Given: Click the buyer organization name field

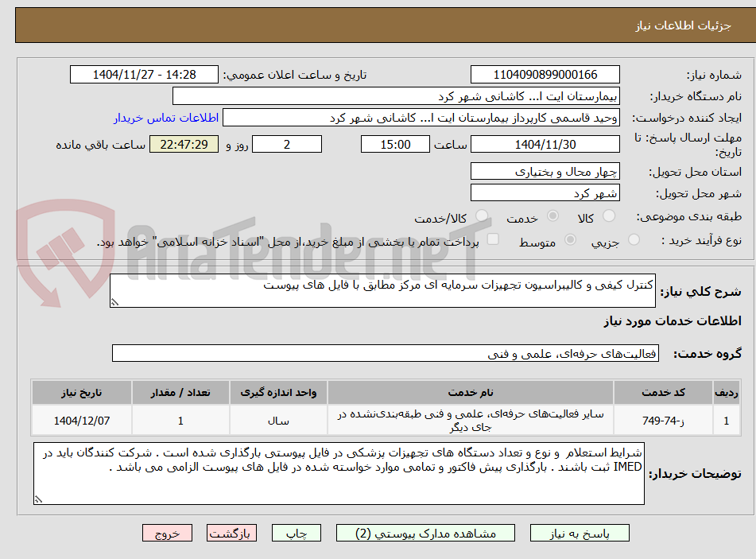Looking at the screenshot, I should (396, 96).
